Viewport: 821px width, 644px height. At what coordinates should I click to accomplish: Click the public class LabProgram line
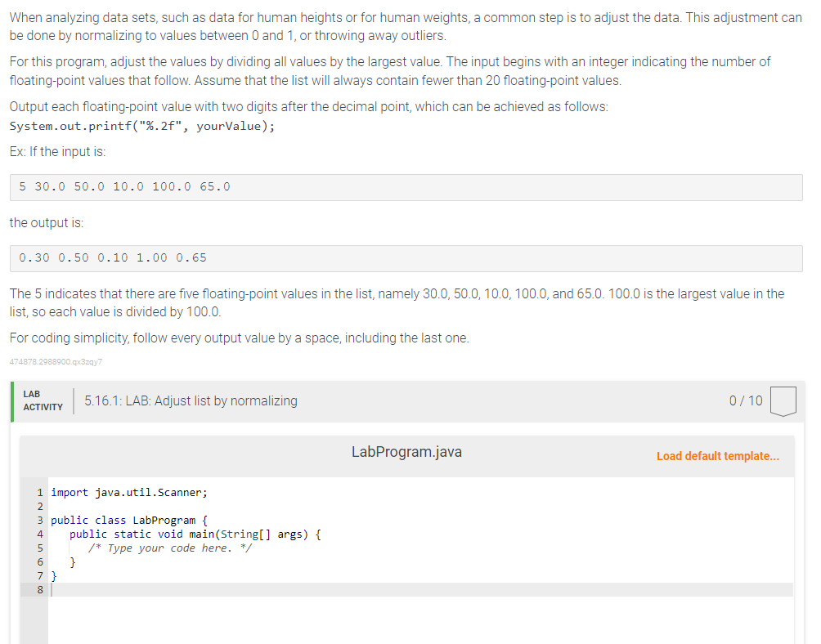[x=127, y=520]
